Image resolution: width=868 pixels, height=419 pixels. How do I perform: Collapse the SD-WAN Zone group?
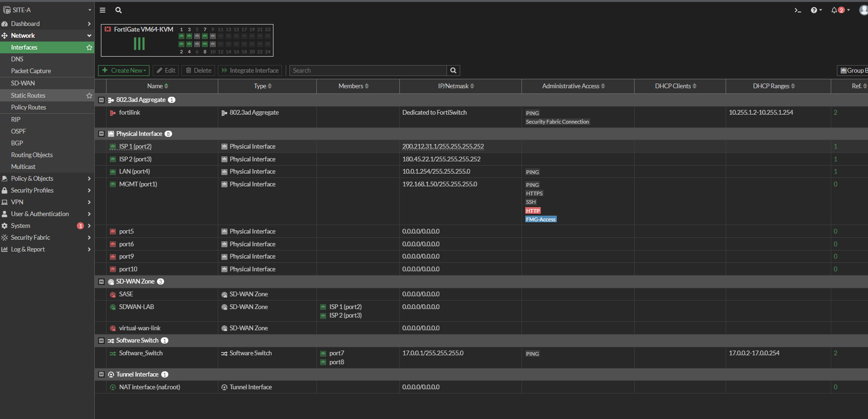(101, 282)
